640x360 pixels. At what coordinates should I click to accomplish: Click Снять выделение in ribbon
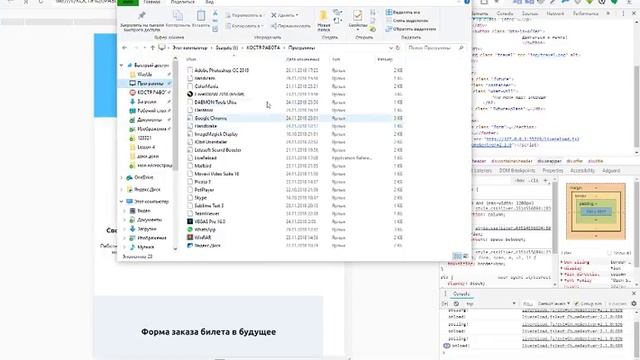point(407,20)
